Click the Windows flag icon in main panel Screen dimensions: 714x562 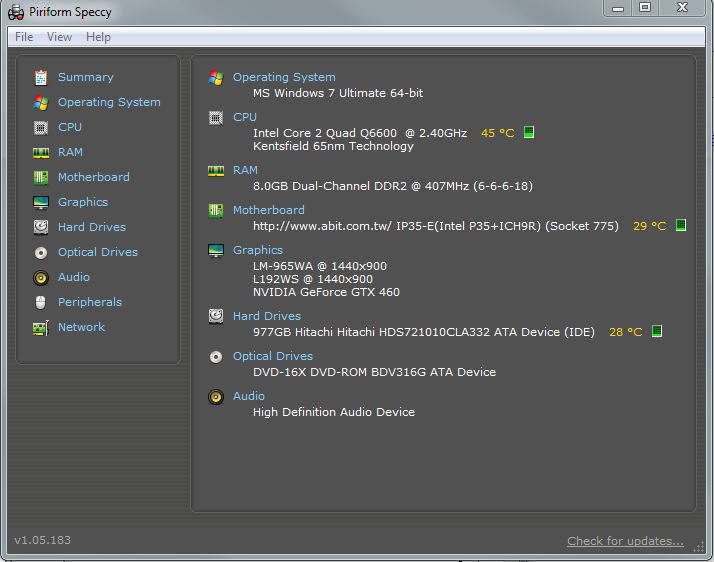pos(216,77)
